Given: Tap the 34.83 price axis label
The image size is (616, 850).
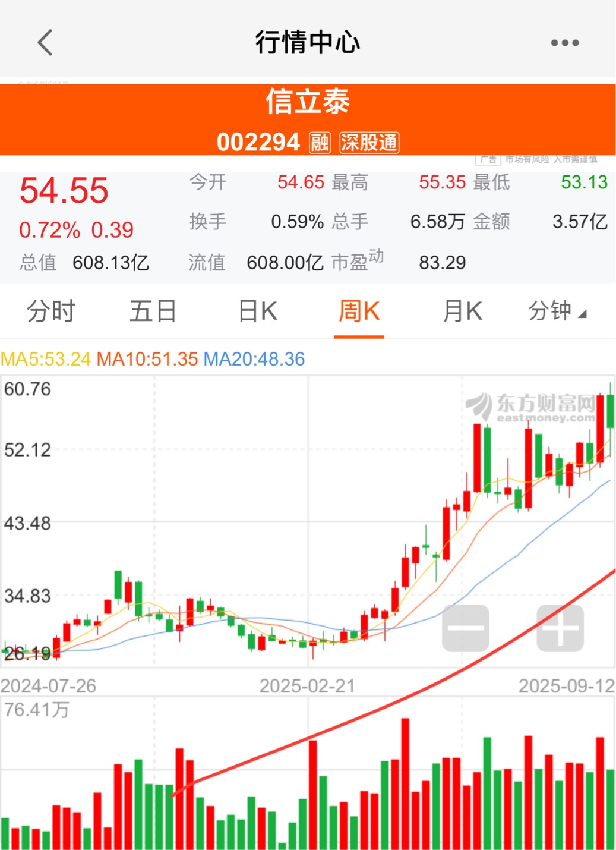Looking at the screenshot, I should click(x=27, y=596).
